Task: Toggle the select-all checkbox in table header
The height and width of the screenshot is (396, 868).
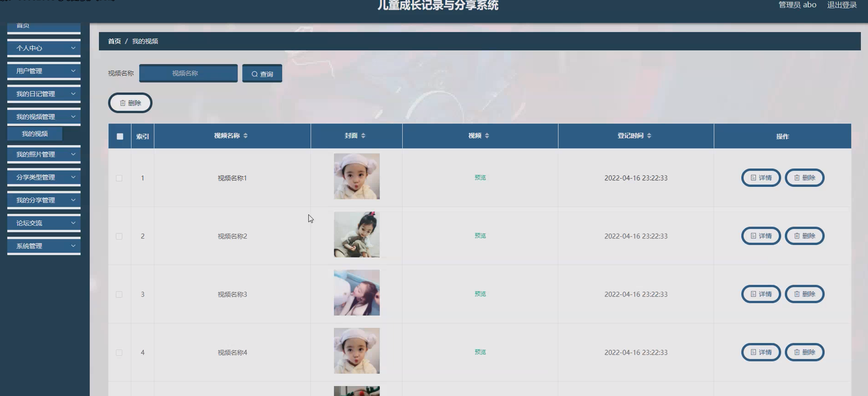Action: click(x=120, y=136)
